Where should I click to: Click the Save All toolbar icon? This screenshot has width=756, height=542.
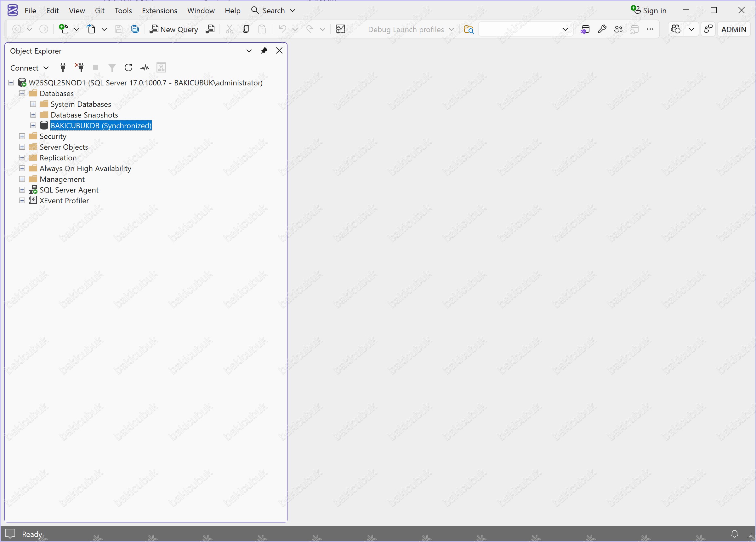[135, 29]
